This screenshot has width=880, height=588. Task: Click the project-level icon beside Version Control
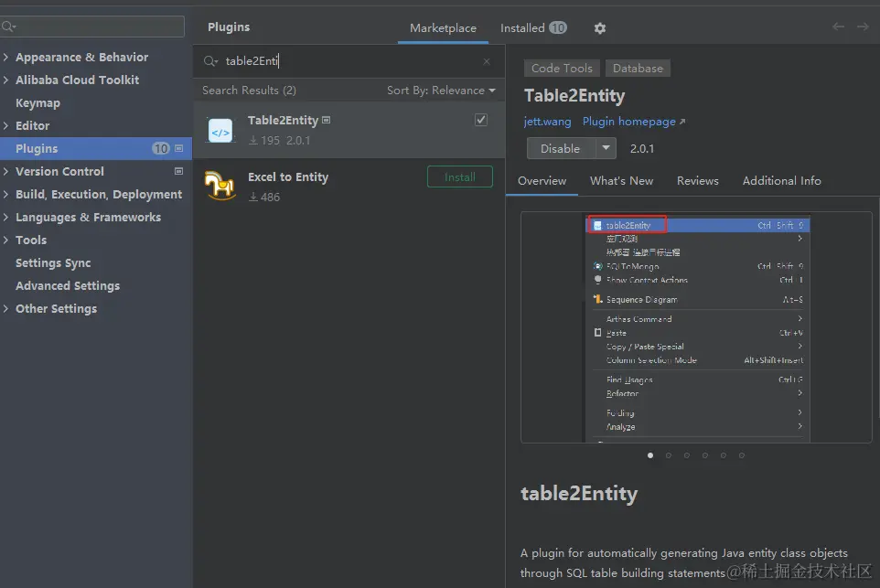pos(179,171)
